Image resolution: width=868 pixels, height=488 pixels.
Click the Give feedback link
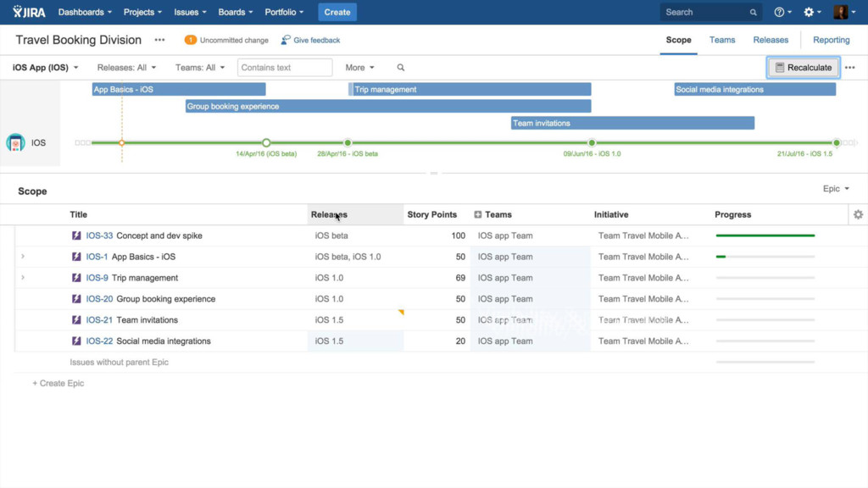317,40
